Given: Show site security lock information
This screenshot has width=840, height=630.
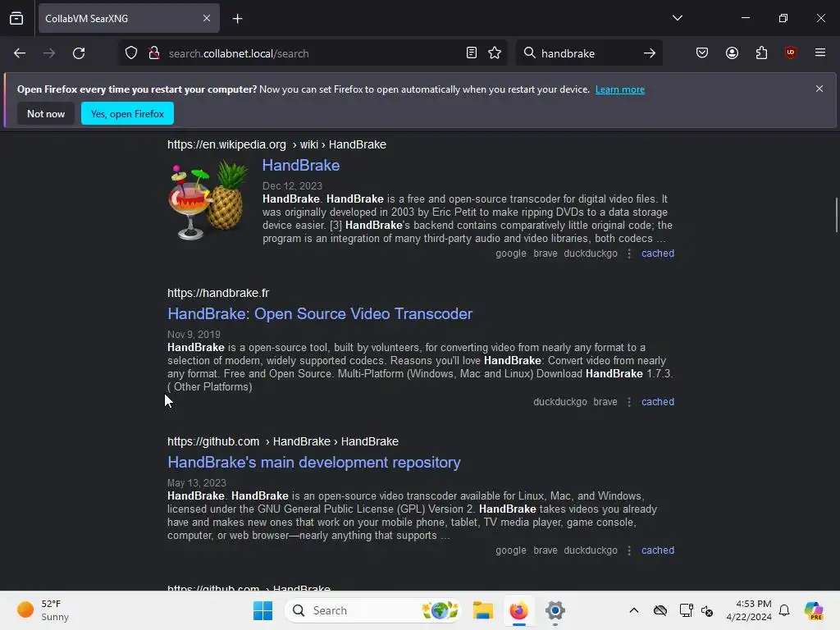Looking at the screenshot, I should [154, 53].
